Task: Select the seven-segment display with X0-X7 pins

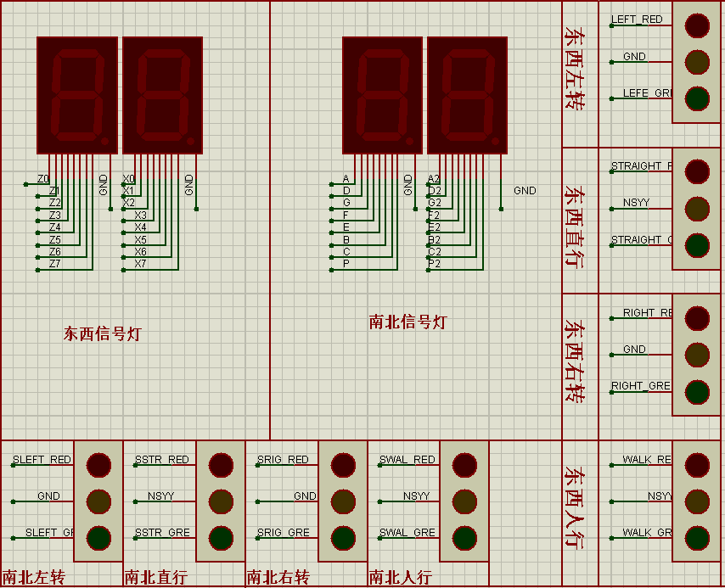Action: point(162,95)
